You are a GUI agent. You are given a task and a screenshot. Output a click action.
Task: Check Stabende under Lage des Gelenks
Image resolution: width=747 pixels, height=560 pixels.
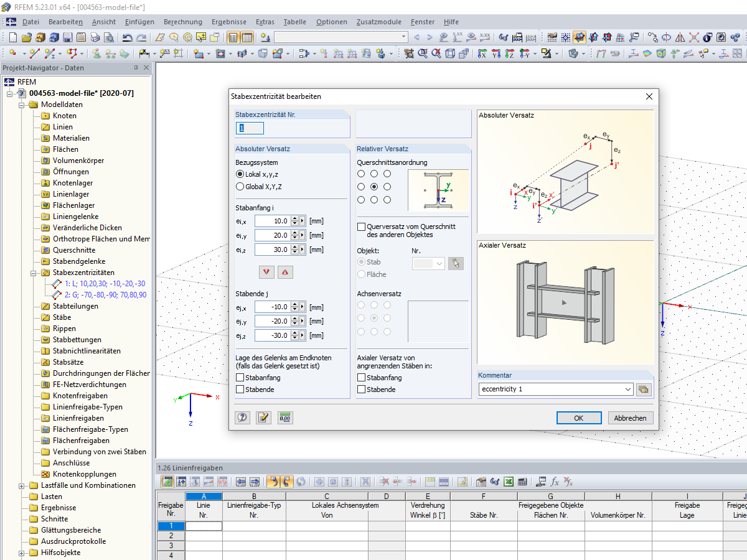tap(240, 390)
